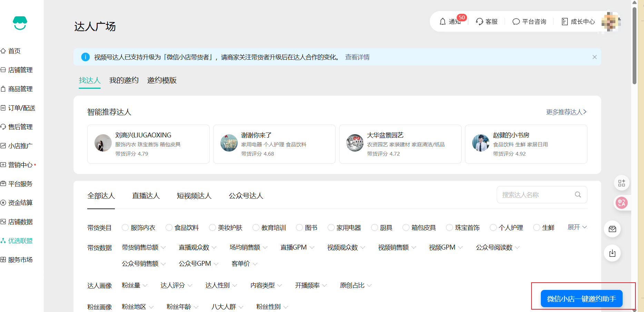The image size is (644, 312).
Task: Open 刘高兴LIUGAOXING recommended card
Action: click(x=148, y=144)
